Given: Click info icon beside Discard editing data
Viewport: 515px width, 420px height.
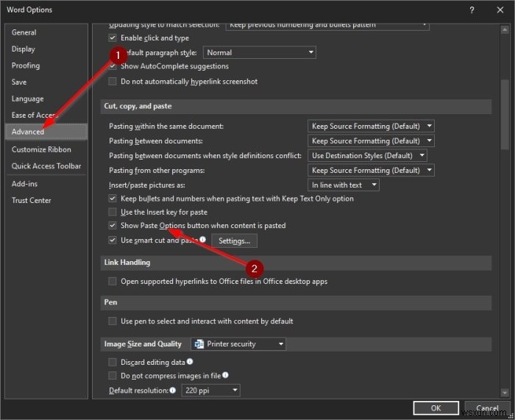Looking at the screenshot, I should (190, 362).
